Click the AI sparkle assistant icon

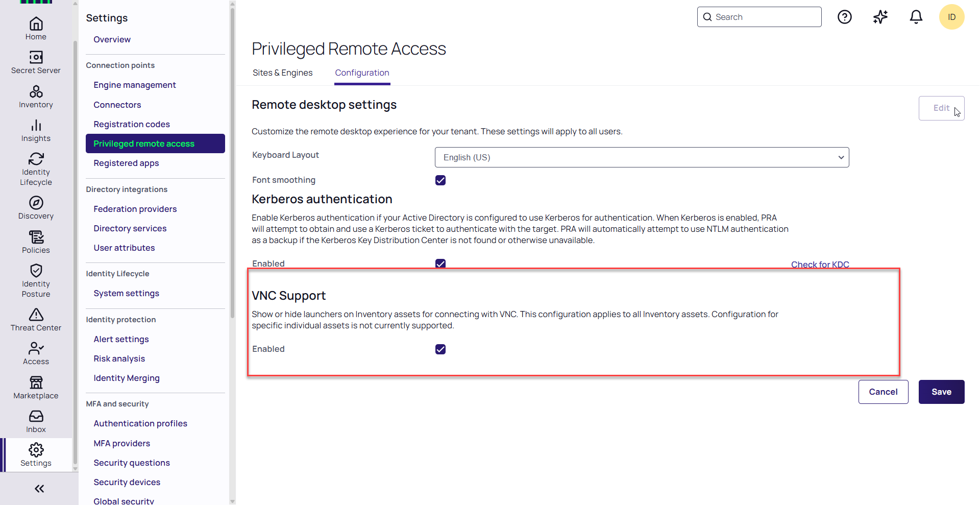click(880, 17)
